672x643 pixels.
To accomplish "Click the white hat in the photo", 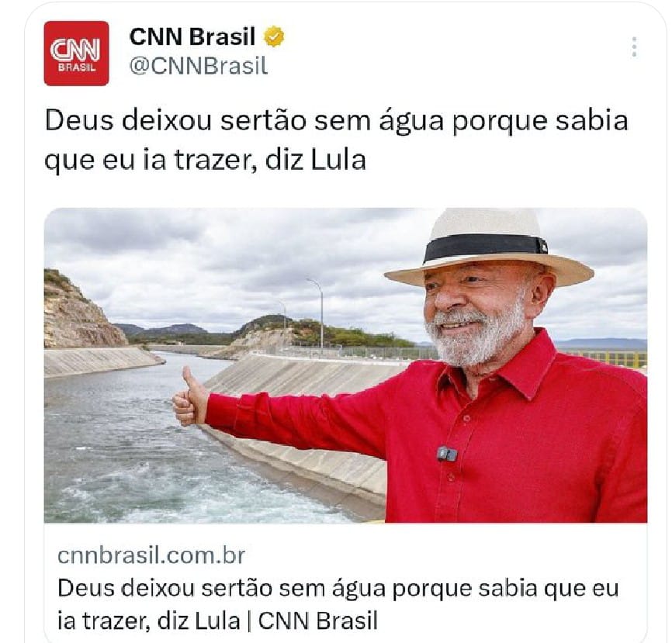I will click(x=488, y=247).
